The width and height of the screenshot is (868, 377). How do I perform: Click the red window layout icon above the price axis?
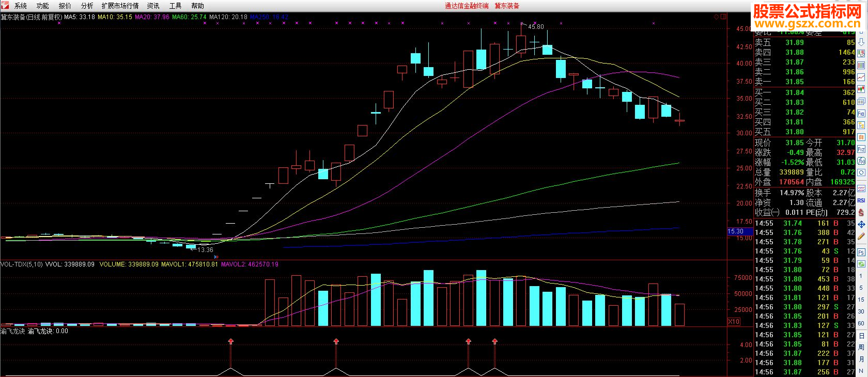723,17
